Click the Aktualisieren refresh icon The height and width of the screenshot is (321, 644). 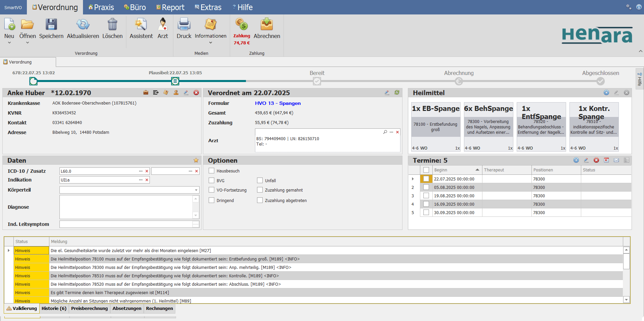(x=83, y=25)
